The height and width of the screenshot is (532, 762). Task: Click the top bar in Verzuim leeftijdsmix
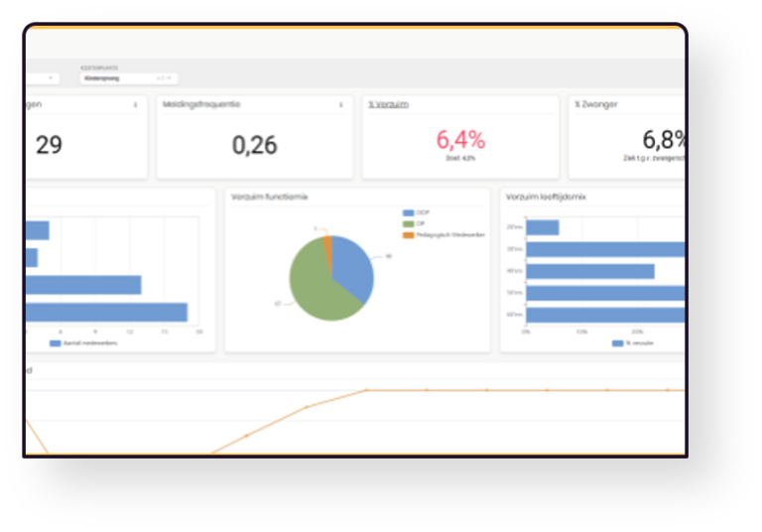543,227
